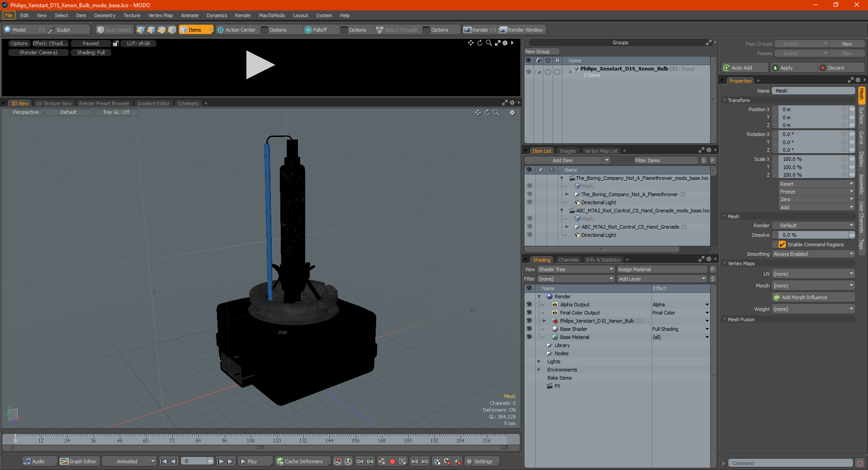Toggle visibility of Alpha Output layer
Viewport: 868px width, 470px height.
click(x=529, y=305)
